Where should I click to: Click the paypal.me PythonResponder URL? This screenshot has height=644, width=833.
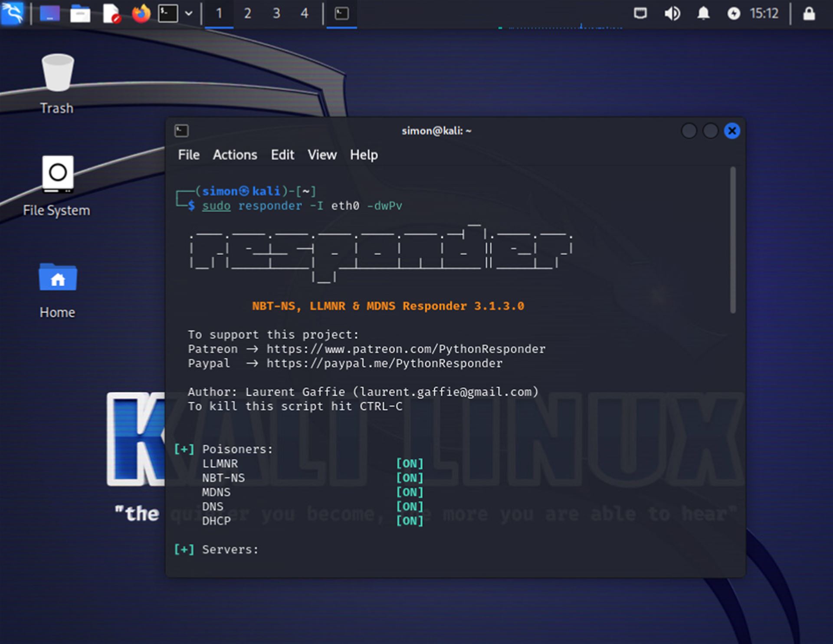[x=384, y=363]
